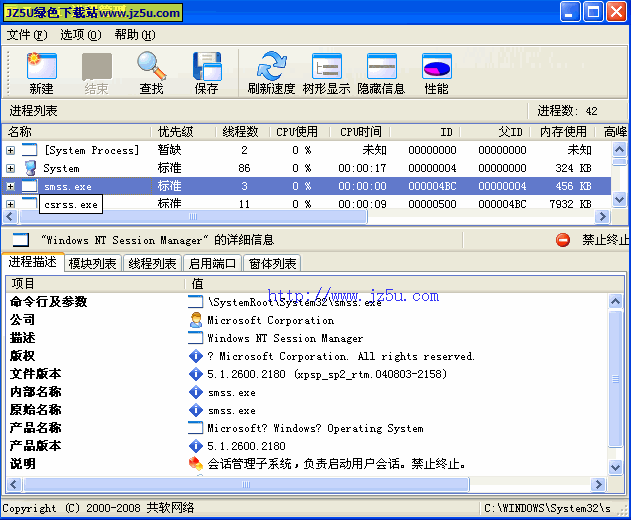
Task: Click the 新建 (new process) toolbar icon
Action: [x=41, y=66]
